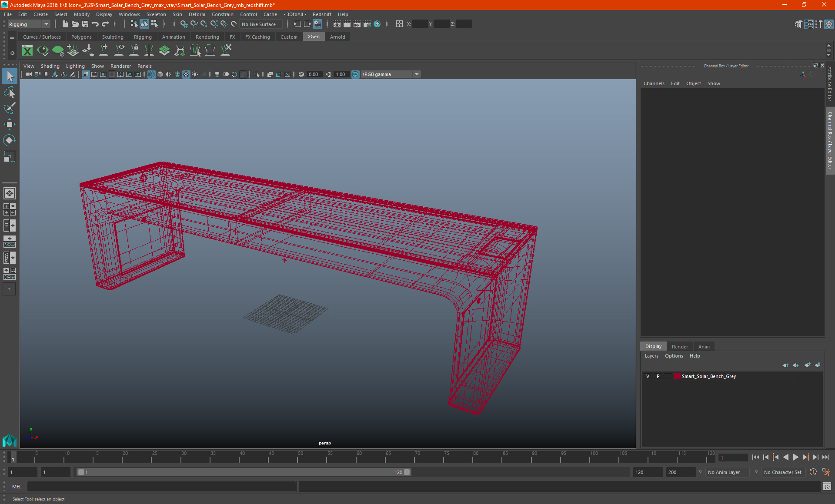Image resolution: width=835 pixels, height=504 pixels.
Task: Expand the shelf options menu button
Action: pos(12,53)
